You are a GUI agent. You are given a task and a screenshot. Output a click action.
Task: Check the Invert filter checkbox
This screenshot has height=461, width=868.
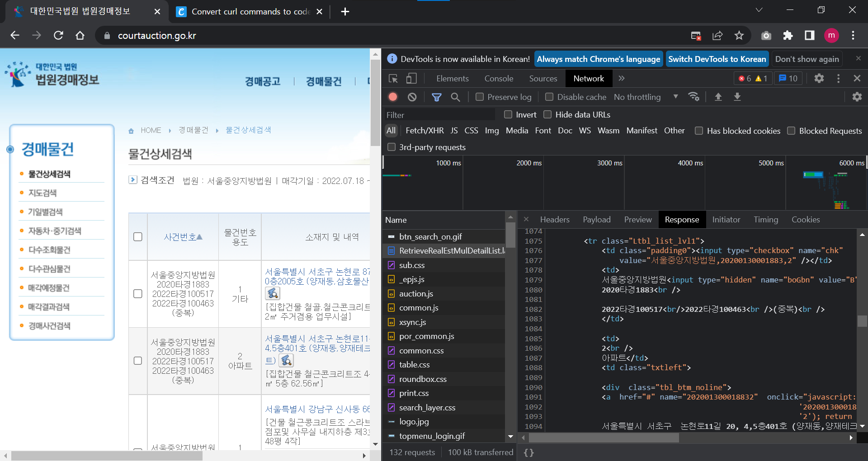[508, 114]
